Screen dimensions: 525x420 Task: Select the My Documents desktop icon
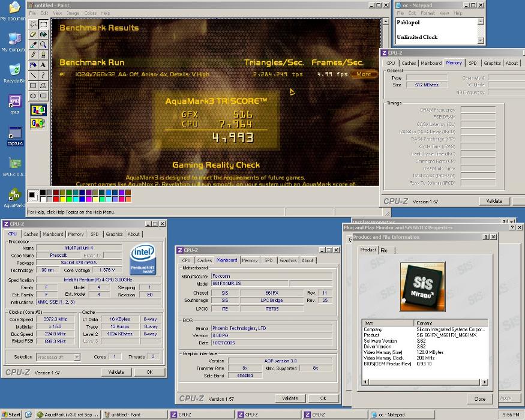pos(13,11)
